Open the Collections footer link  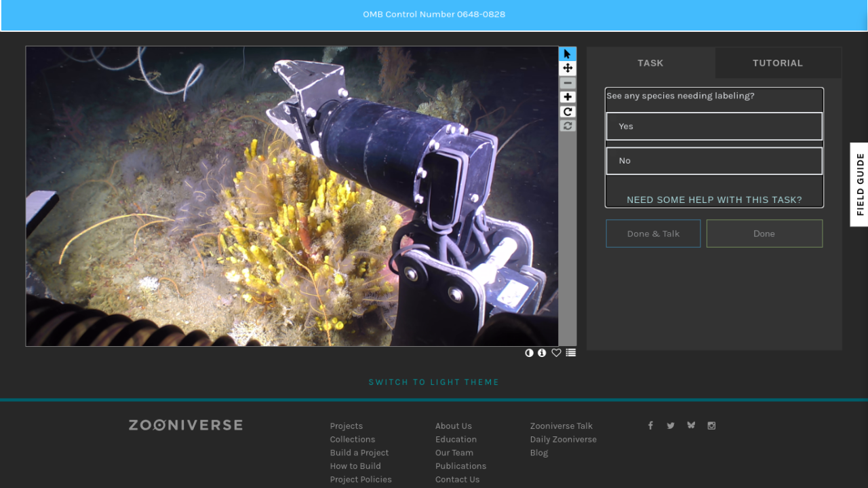pyautogui.click(x=353, y=439)
